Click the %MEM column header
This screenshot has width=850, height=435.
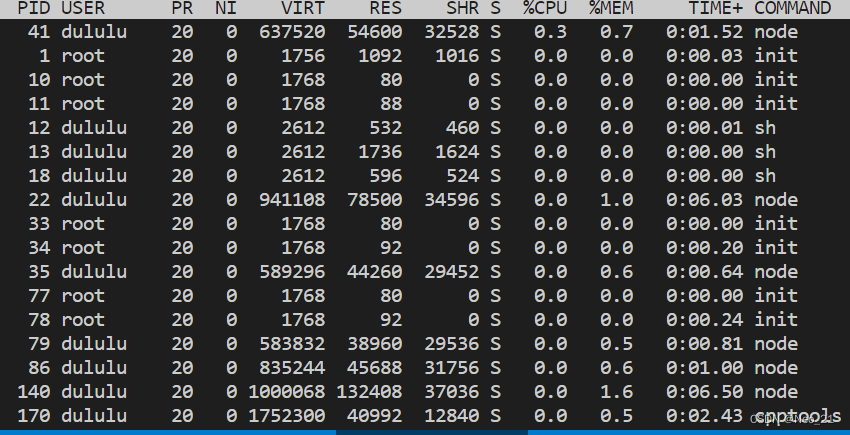(x=611, y=8)
